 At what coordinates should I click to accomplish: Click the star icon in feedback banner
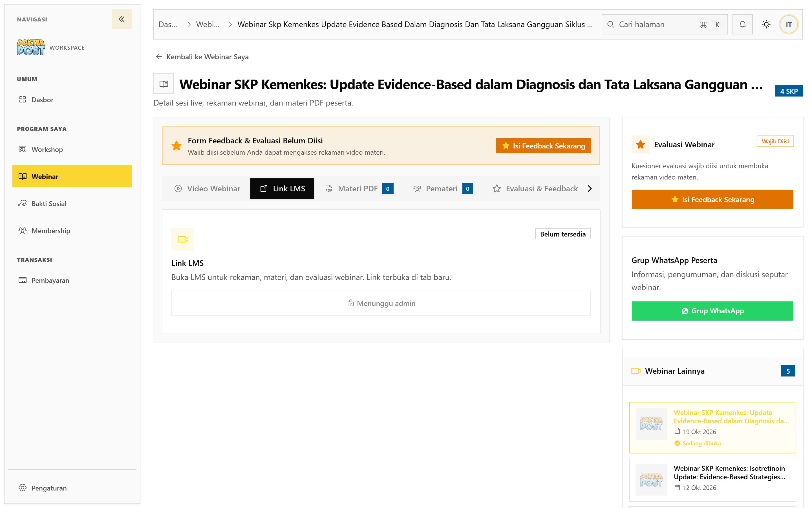pyautogui.click(x=176, y=145)
